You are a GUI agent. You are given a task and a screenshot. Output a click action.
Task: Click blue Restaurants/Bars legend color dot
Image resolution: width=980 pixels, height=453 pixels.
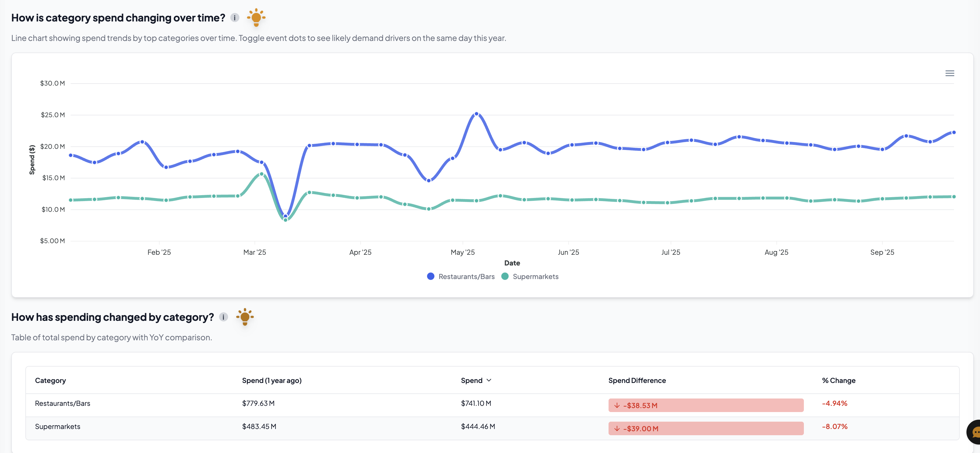(x=430, y=276)
